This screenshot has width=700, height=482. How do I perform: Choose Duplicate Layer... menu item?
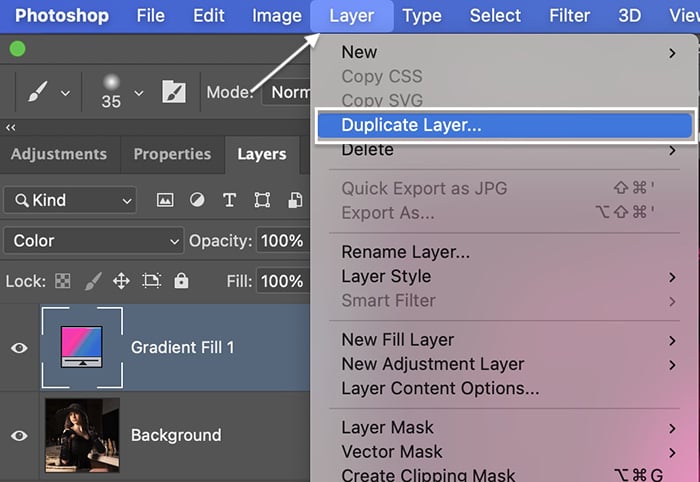tap(505, 125)
